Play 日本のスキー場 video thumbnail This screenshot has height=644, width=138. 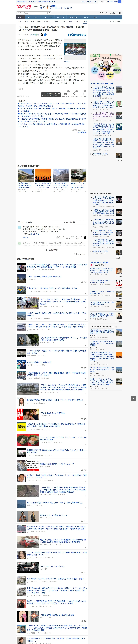[x=21, y=267]
